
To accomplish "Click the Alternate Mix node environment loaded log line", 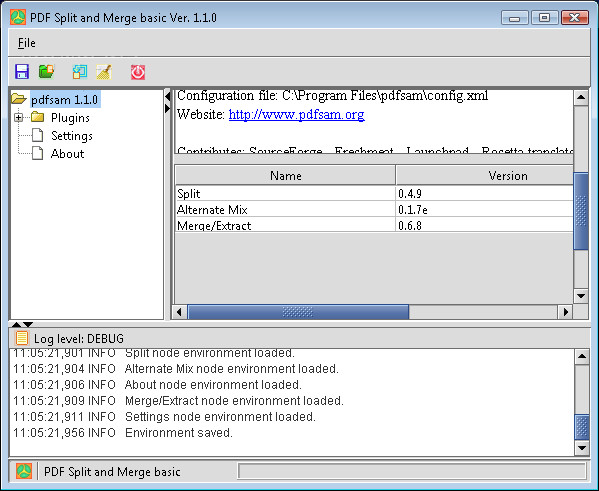I will coord(176,368).
